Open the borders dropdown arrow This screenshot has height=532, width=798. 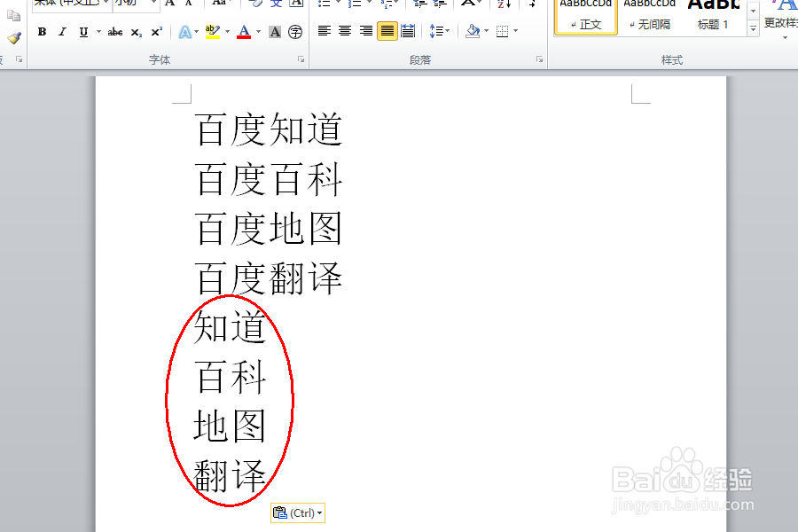tap(514, 31)
